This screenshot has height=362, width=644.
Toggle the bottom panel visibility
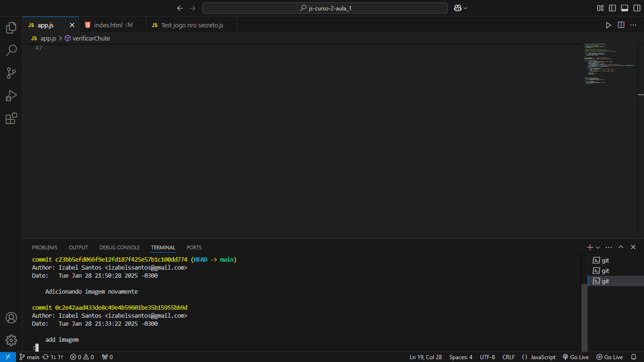tap(625, 8)
